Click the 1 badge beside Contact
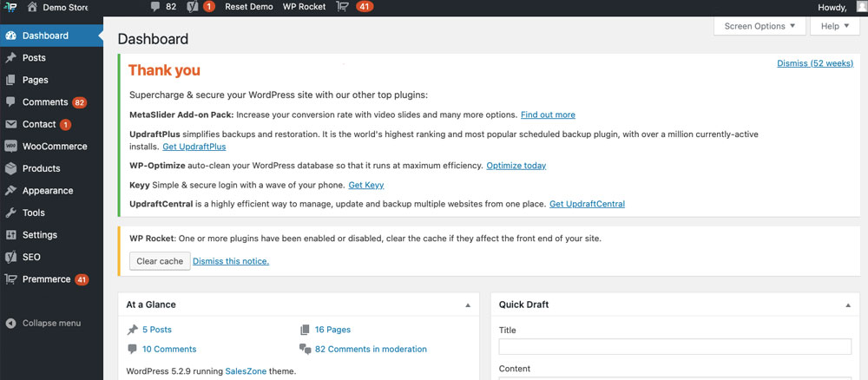Image resolution: width=868 pixels, height=380 pixels. (65, 125)
